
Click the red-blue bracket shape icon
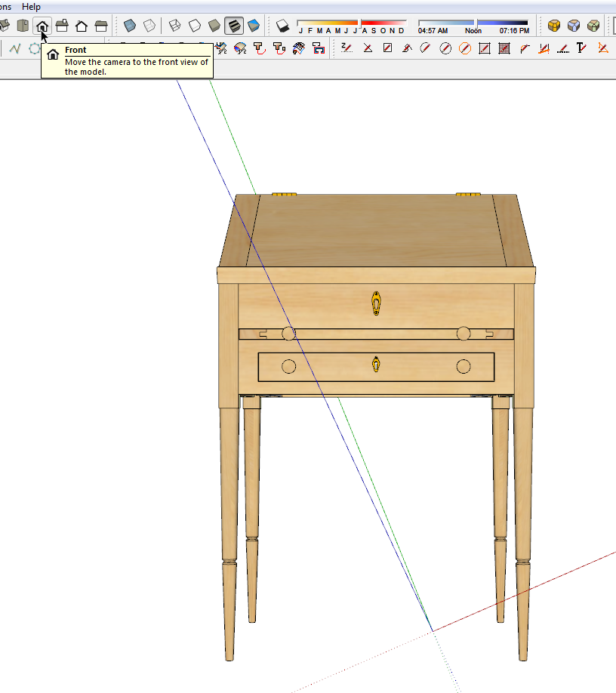(318, 48)
